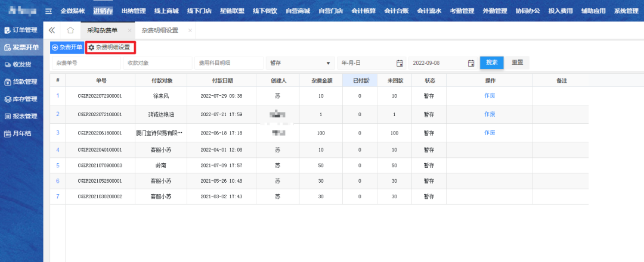Image resolution: width=644 pixels, height=262 pixels.
Task: Sort by the 已付款 column header
Action: tap(360, 80)
